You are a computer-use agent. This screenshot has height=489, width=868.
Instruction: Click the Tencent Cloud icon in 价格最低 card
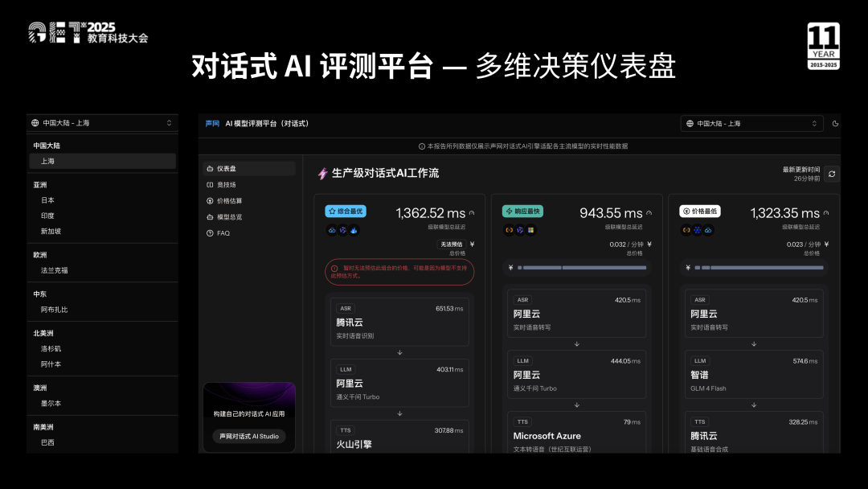[708, 230]
